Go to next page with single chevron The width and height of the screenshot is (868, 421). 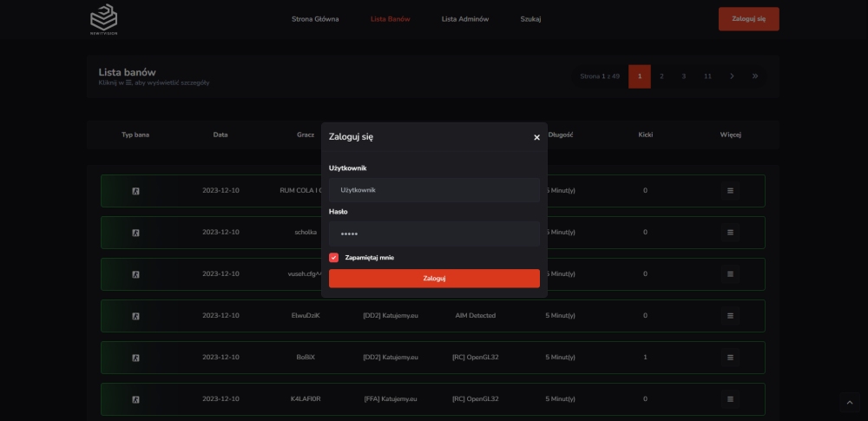[732, 76]
